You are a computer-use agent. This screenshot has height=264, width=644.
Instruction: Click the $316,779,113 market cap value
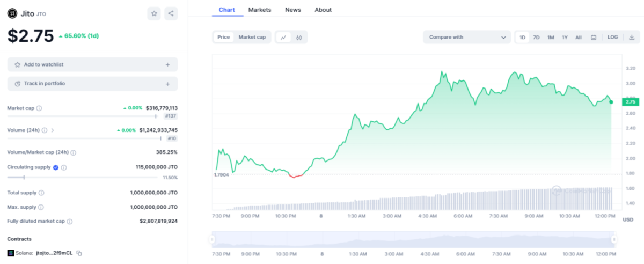click(162, 108)
